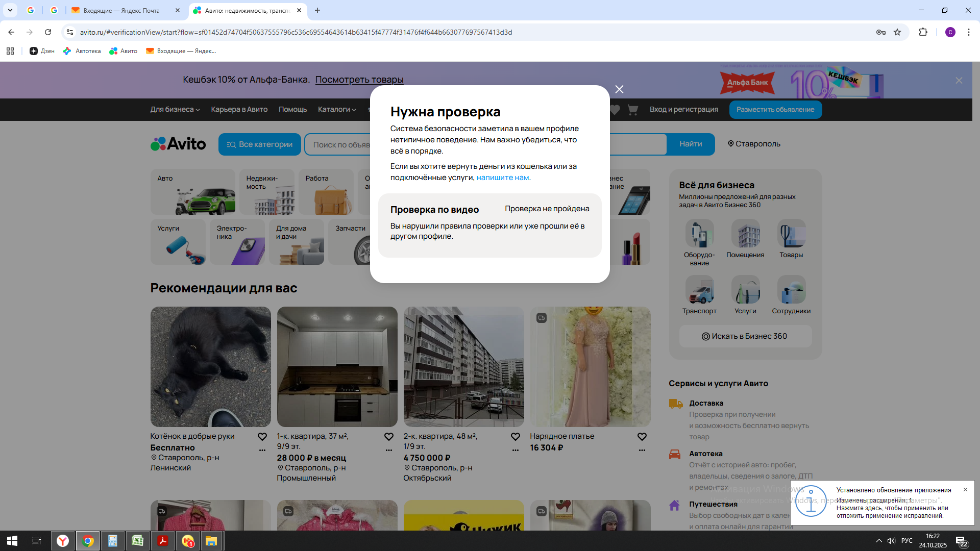Open the black kitten listing photo
Screen dimensions: 980x551
click(210, 366)
